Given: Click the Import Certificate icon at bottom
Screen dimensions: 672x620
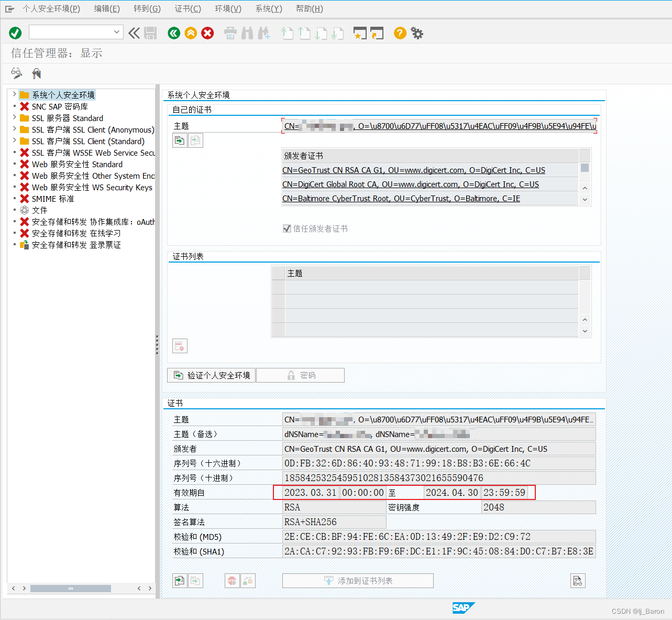Looking at the screenshot, I should tap(180, 581).
